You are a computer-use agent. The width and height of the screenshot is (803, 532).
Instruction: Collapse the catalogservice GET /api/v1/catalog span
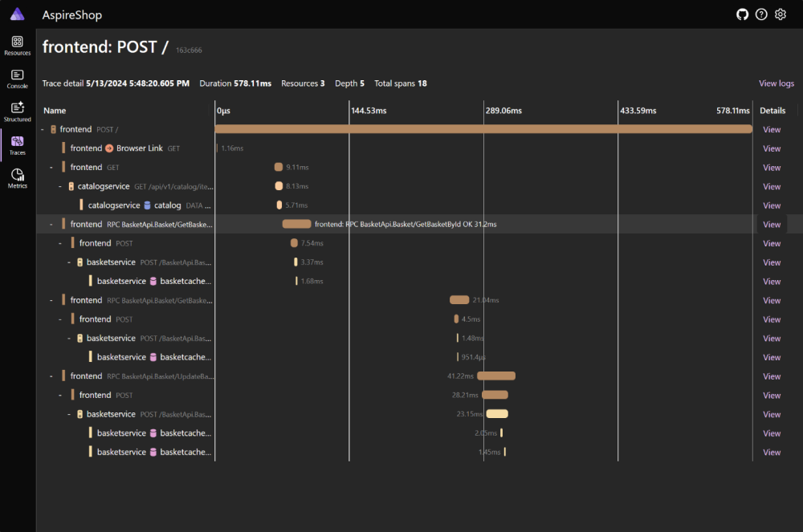pos(60,186)
